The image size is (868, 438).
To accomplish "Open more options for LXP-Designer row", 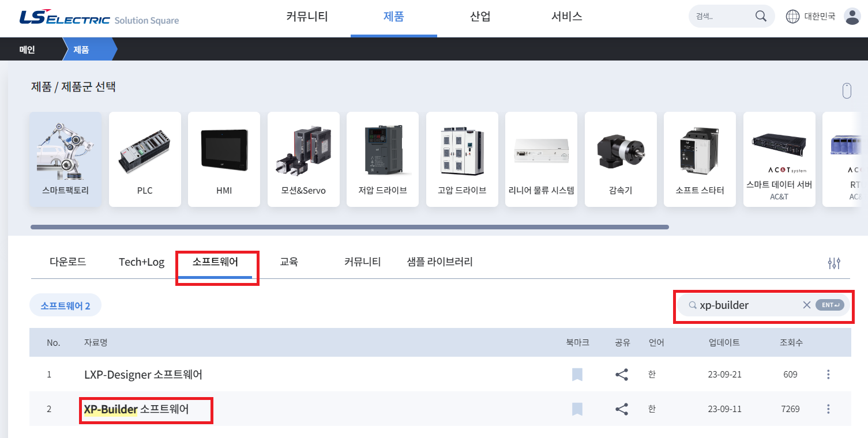I will click(x=828, y=375).
